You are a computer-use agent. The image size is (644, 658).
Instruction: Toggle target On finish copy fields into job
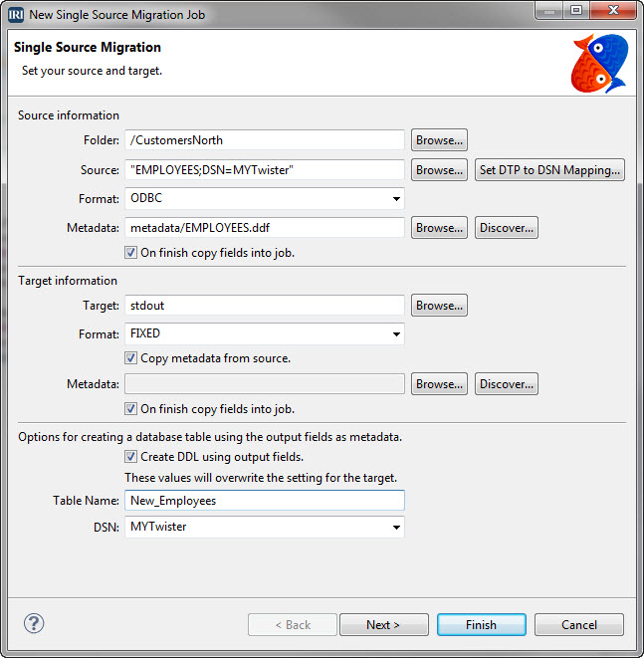coord(130,409)
